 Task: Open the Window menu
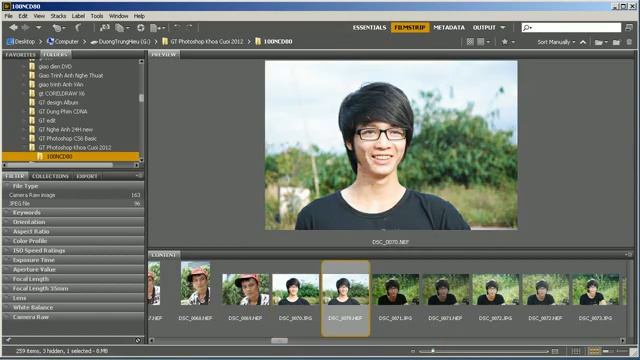[118, 16]
